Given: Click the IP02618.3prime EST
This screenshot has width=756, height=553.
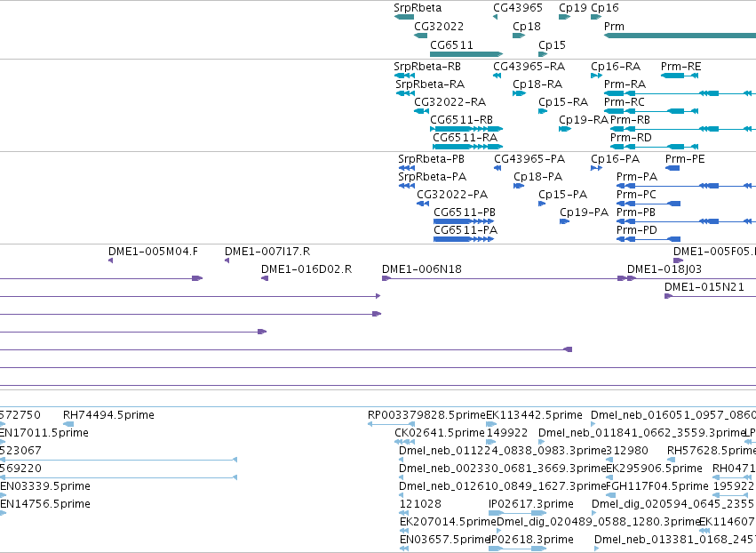Looking at the screenshot, I should [517, 549].
